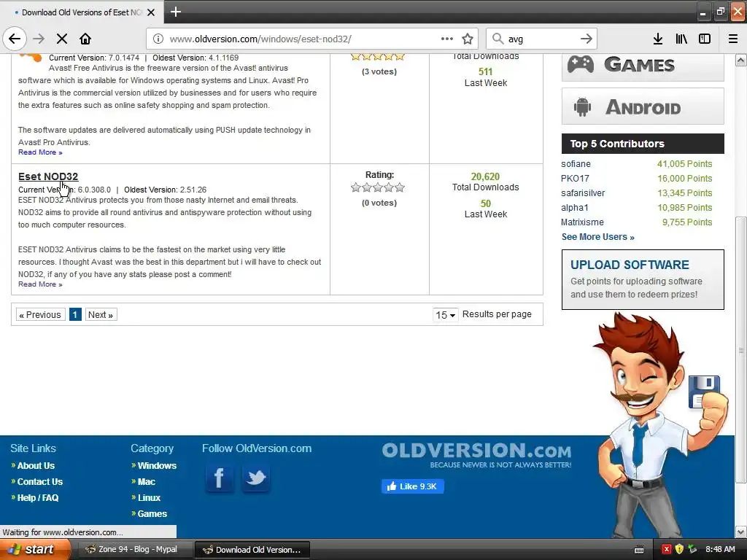Select page 1 in pagination

pos(75,315)
